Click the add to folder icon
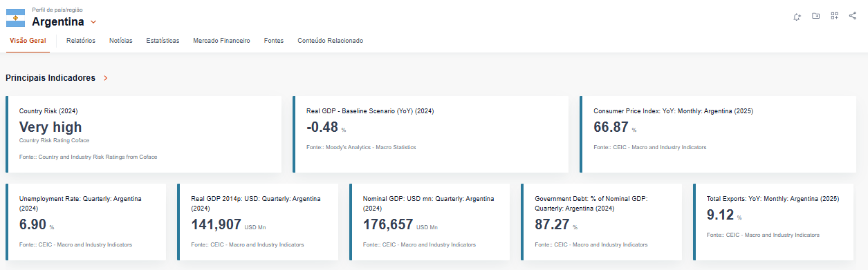868x270 pixels. pos(816,16)
